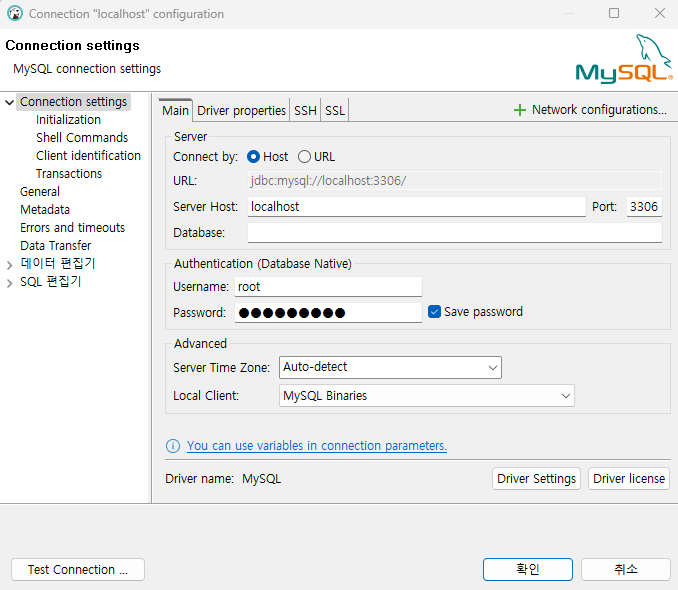Image resolution: width=678 pixels, height=590 pixels.
Task: Open the variables in connection parameters link
Action: point(317,446)
